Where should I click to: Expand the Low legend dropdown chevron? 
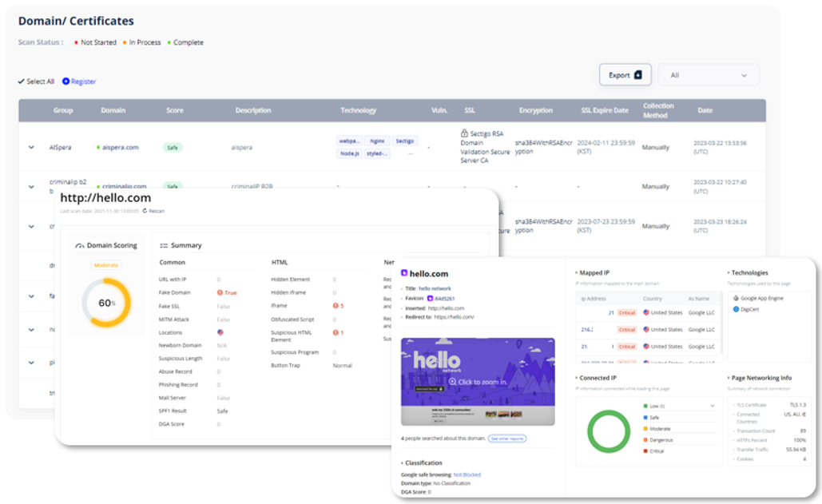(713, 406)
